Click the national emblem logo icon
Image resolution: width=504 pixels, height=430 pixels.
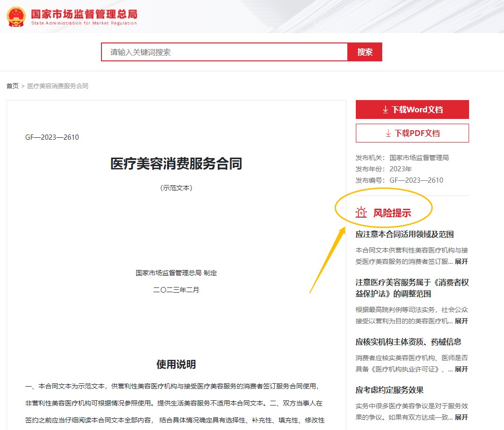click(16, 17)
